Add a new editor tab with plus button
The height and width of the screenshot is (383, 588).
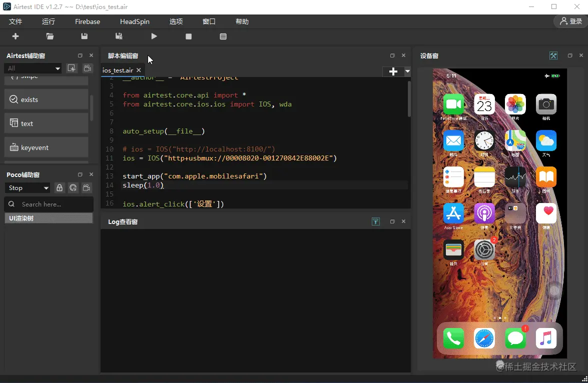click(393, 71)
